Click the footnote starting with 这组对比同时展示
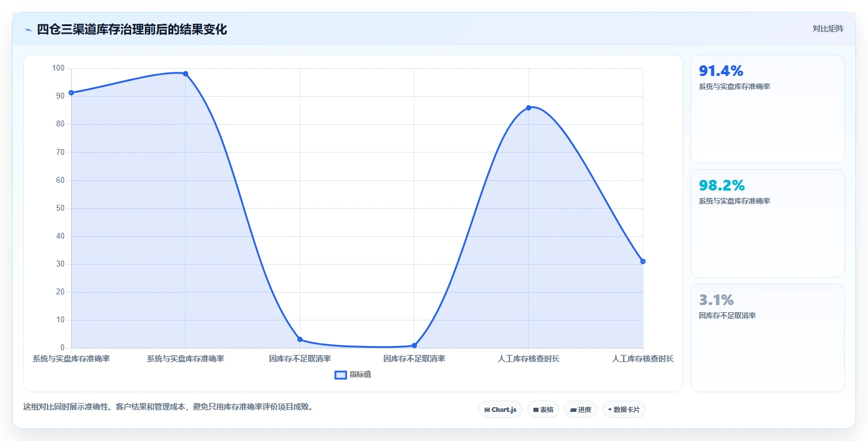 (168, 407)
